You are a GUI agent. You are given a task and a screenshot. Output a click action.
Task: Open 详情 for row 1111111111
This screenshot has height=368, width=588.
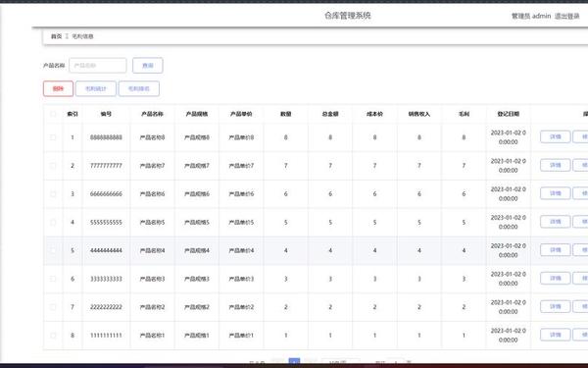tap(556, 335)
